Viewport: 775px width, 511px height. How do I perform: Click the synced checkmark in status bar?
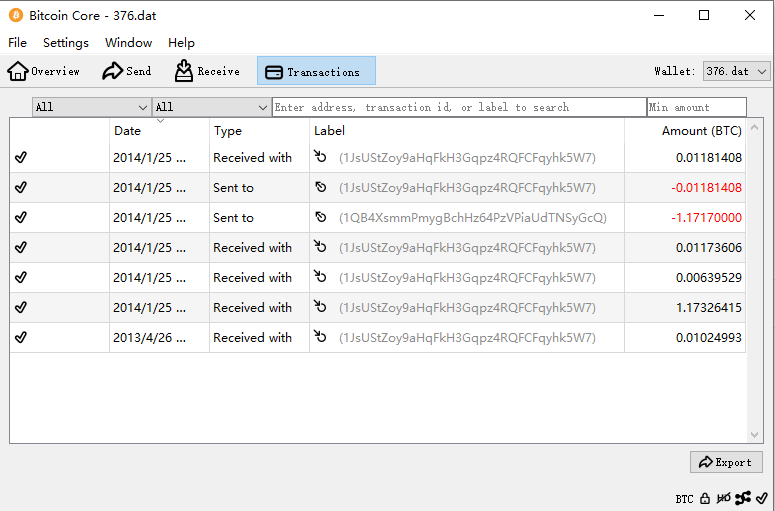pos(762,498)
